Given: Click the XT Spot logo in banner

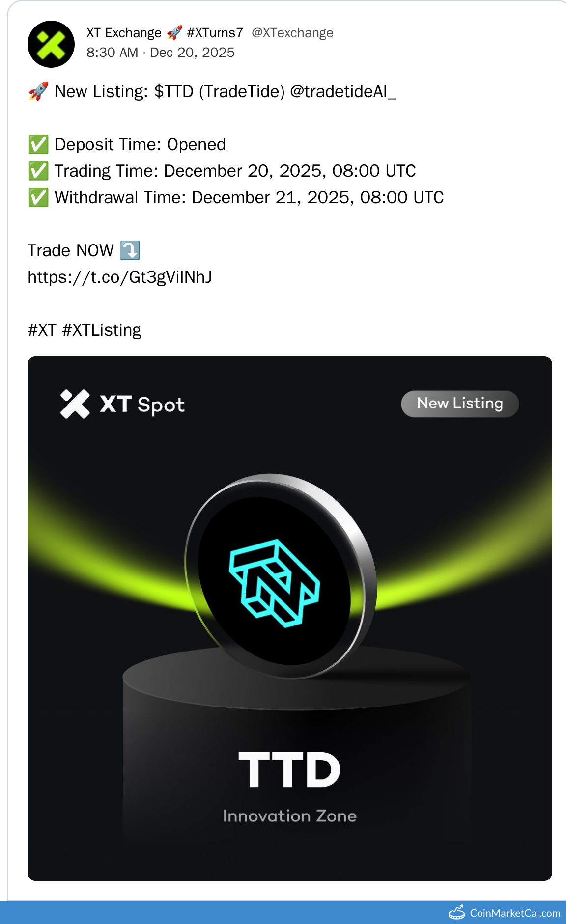Looking at the screenshot, I should [122, 404].
